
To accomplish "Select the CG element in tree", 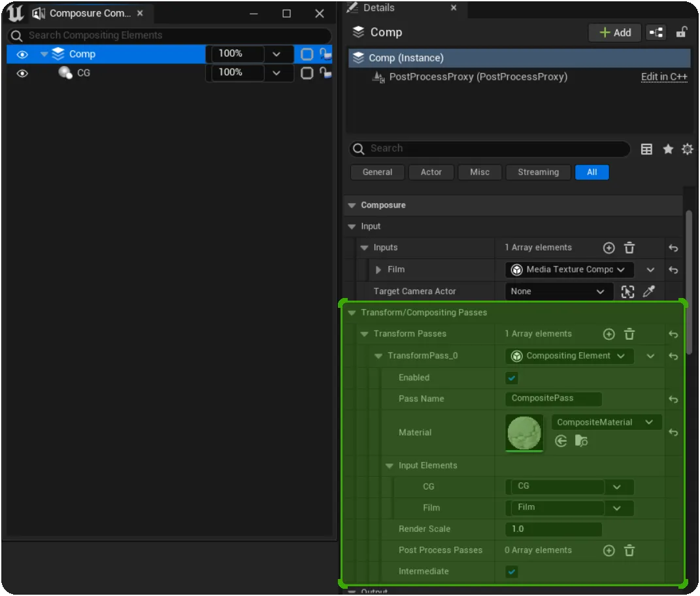I will 84,73.
